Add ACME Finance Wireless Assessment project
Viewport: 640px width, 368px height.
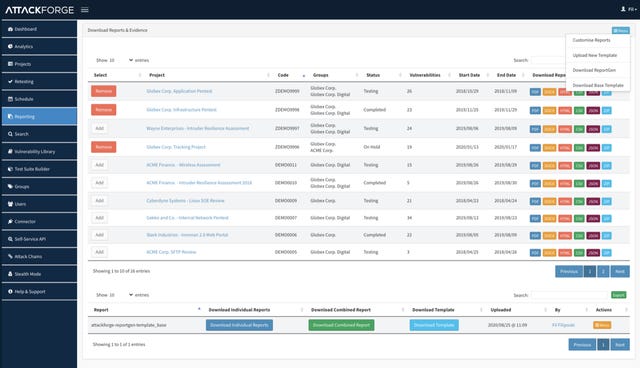pyautogui.click(x=100, y=165)
